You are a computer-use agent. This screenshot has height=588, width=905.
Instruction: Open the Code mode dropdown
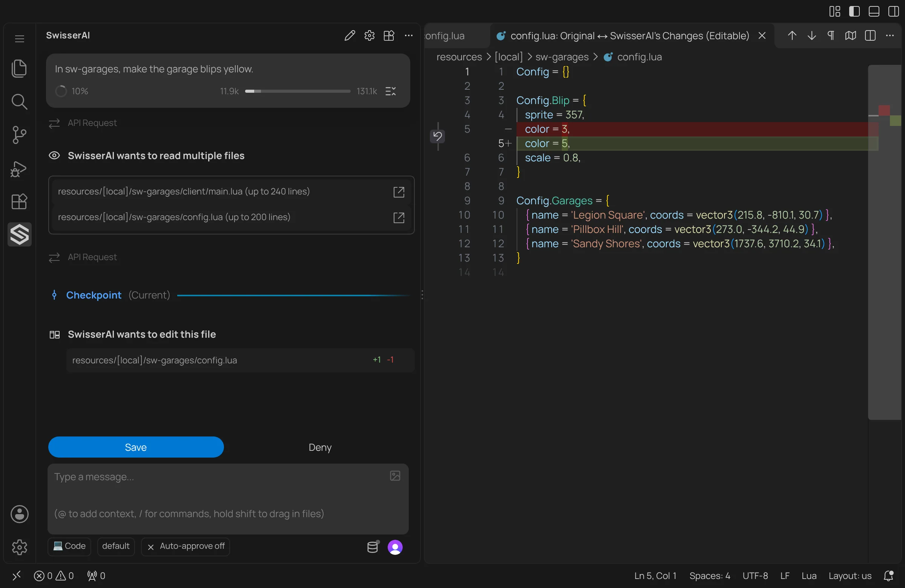69,547
